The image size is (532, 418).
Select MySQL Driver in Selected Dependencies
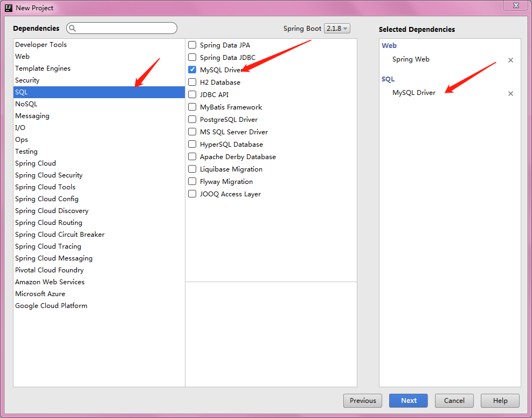click(x=414, y=93)
